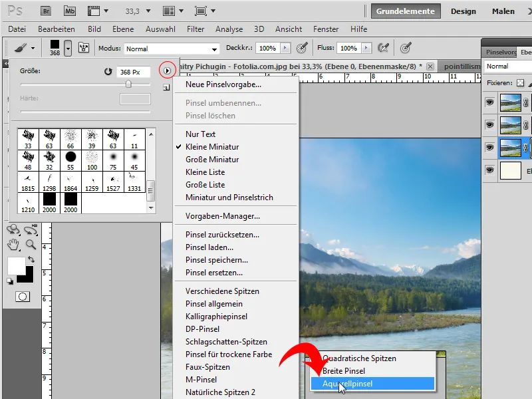Select Pinsel laden menu entry
This screenshot has height=399, width=532.
(x=209, y=247)
